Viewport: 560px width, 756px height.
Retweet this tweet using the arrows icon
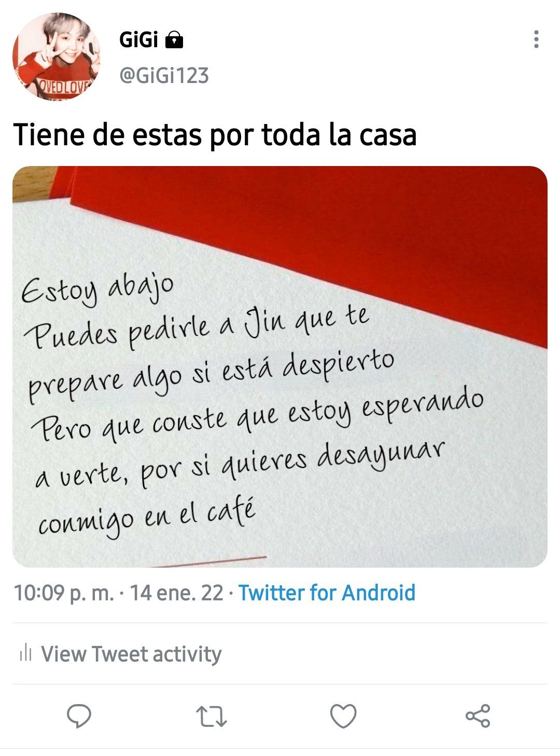point(212,717)
